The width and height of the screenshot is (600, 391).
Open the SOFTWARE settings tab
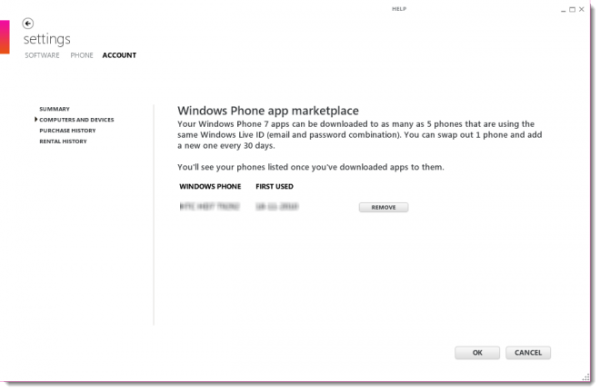tap(42, 55)
